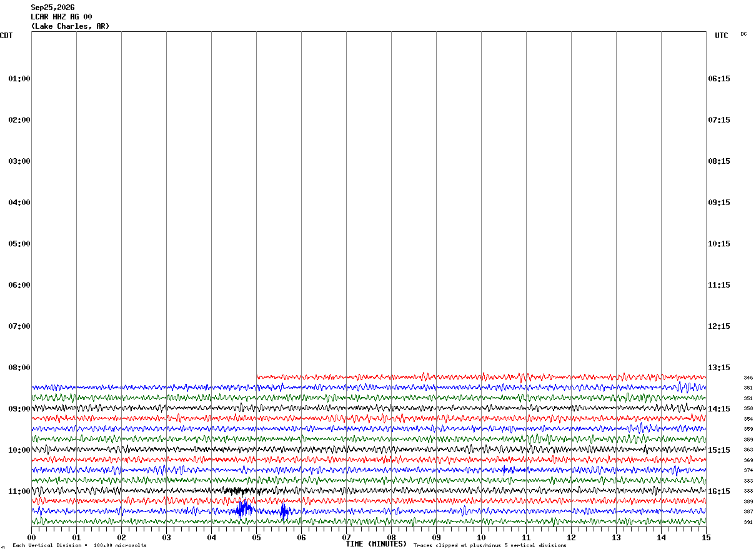Click the 346 amplitude value beside first red trace
Viewport: 756px width, 554px height.
point(748,378)
